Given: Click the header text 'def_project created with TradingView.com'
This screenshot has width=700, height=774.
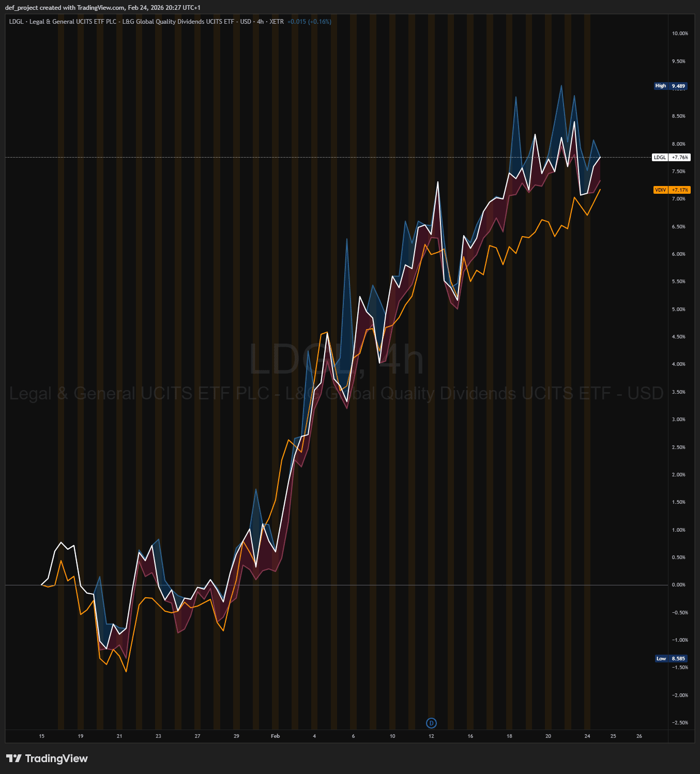Looking at the screenshot, I should pyautogui.click(x=65, y=8).
